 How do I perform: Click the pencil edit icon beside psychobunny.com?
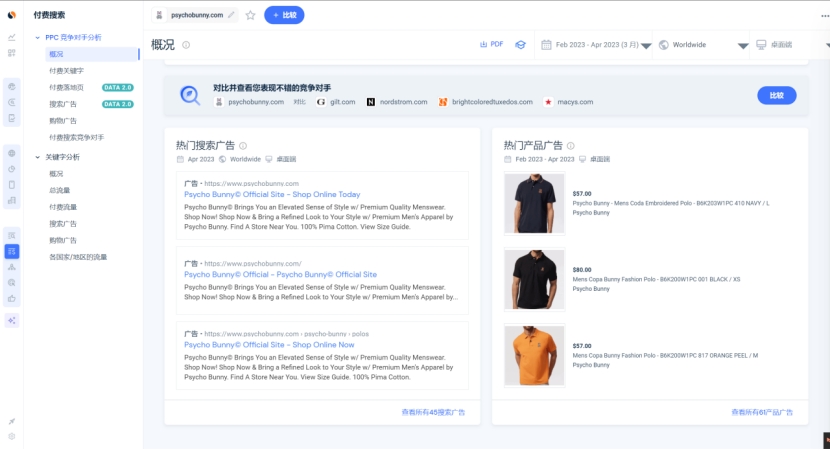point(232,15)
